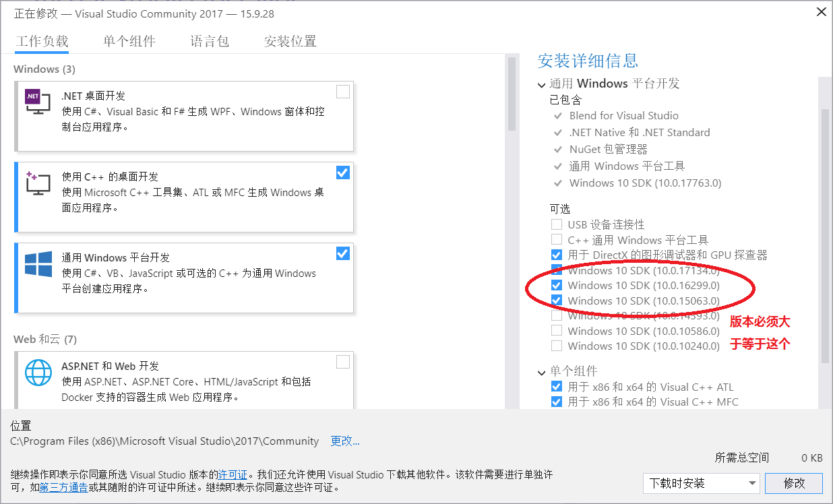The image size is (833, 504).
Task: Switch to the 单个组件 tab
Action: click(x=129, y=42)
